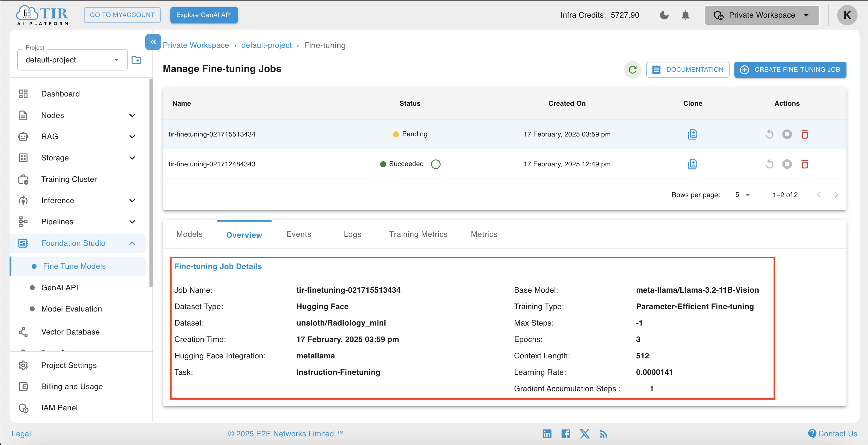868x445 pixels.
Task: Open Billing and Usage
Action: coord(77,386)
